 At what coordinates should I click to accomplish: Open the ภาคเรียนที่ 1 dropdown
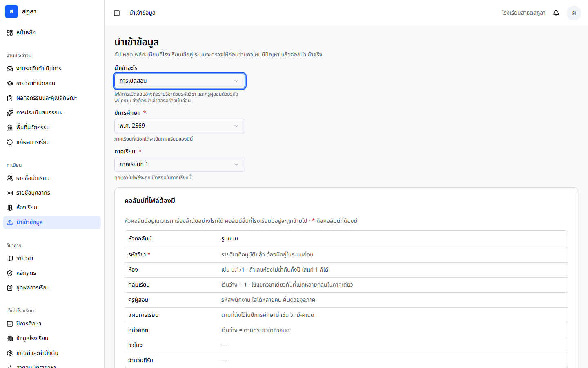(x=180, y=164)
